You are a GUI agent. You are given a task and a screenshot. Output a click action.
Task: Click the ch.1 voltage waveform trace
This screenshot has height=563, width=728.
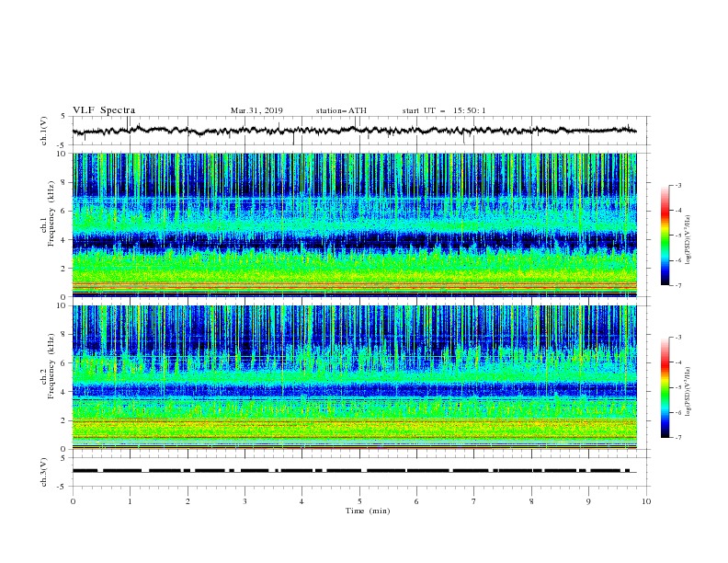pos(355,131)
